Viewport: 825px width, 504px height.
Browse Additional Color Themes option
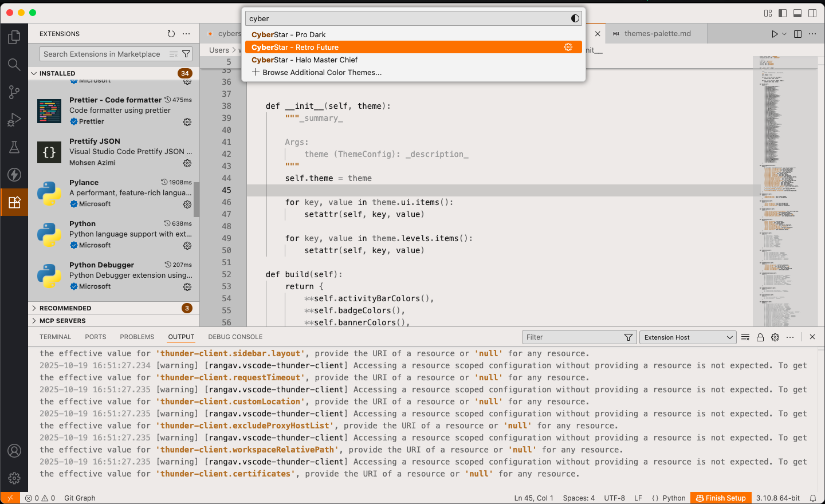pos(413,72)
